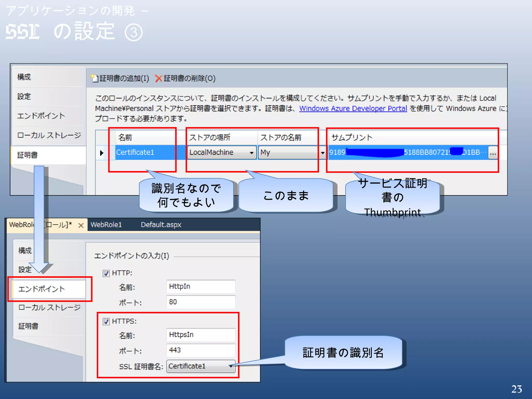Switch to the Default.aspx document tab

point(161,225)
